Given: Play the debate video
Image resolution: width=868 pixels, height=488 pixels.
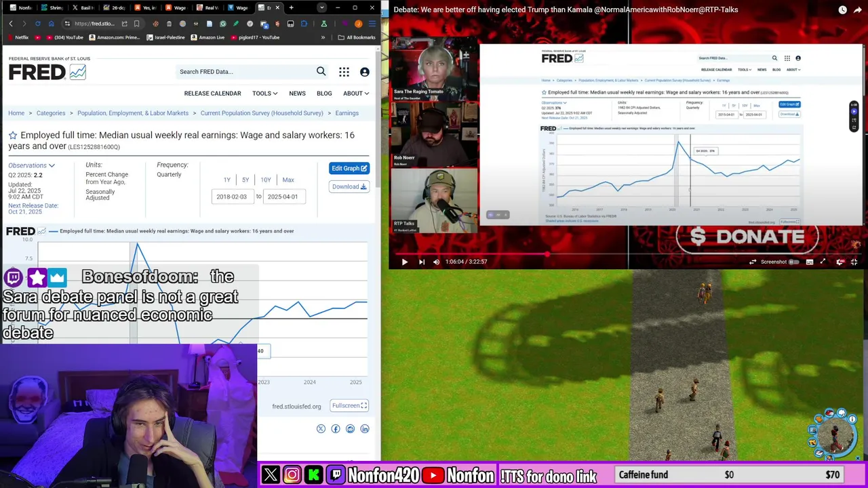Looking at the screenshot, I should pyautogui.click(x=404, y=262).
